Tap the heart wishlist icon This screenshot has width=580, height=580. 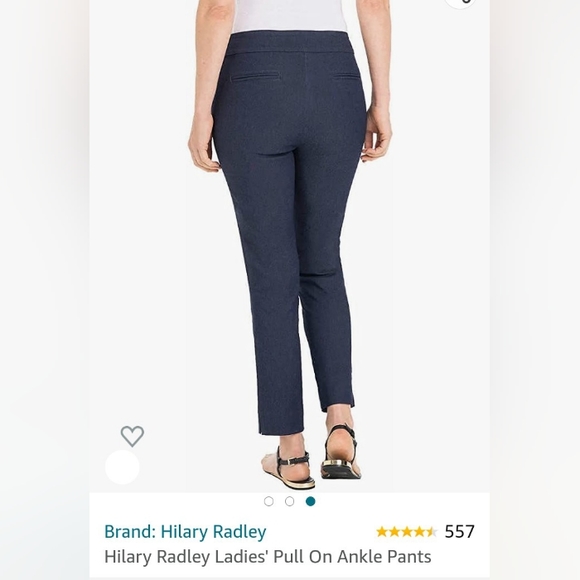point(132,436)
